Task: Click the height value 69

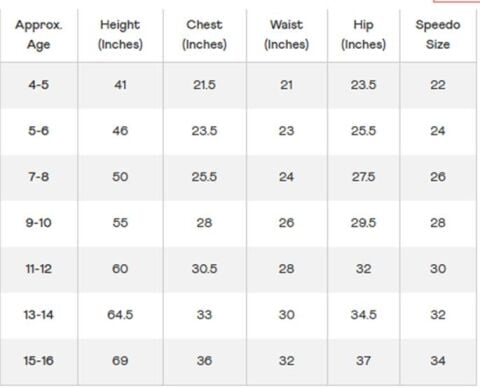Action: coord(120,361)
